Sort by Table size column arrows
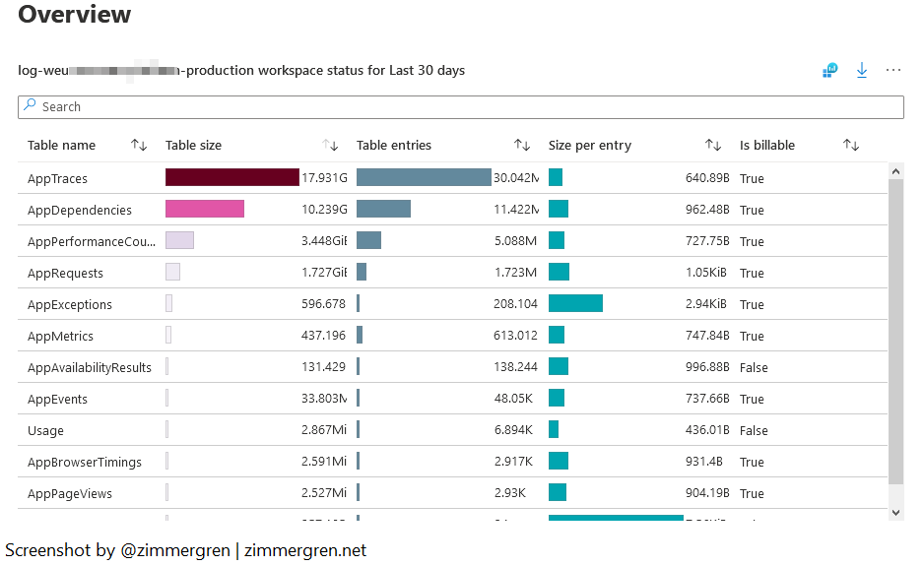 point(331,146)
